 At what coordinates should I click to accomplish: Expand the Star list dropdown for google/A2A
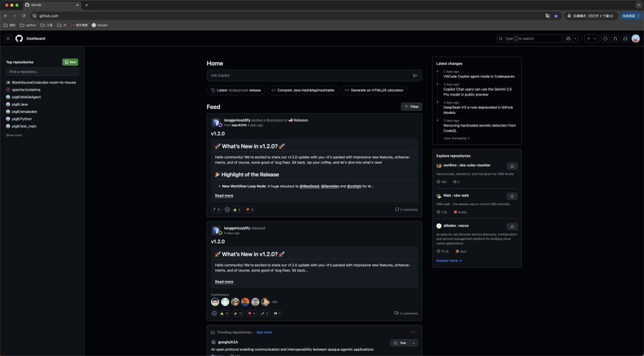tap(414, 343)
